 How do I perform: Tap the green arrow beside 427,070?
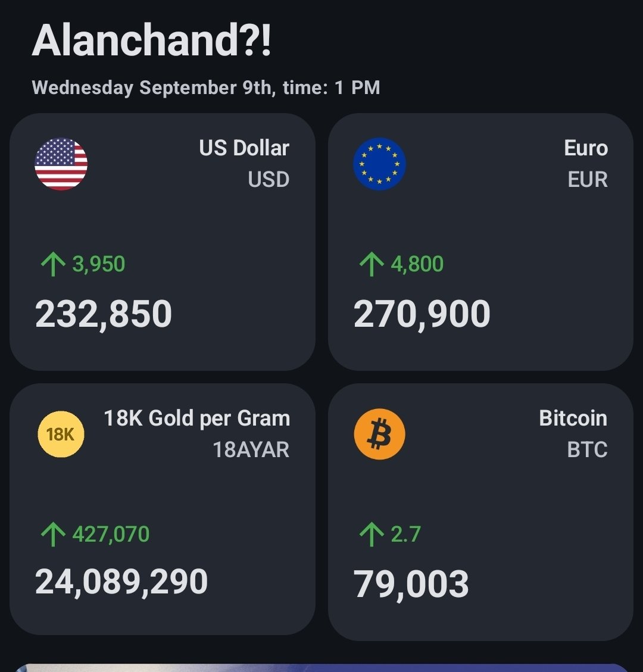pyautogui.click(x=53, y=535)
